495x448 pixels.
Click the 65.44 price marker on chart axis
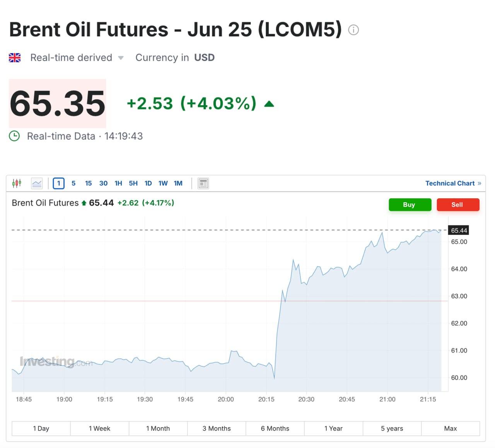click(x=459, y=230)
